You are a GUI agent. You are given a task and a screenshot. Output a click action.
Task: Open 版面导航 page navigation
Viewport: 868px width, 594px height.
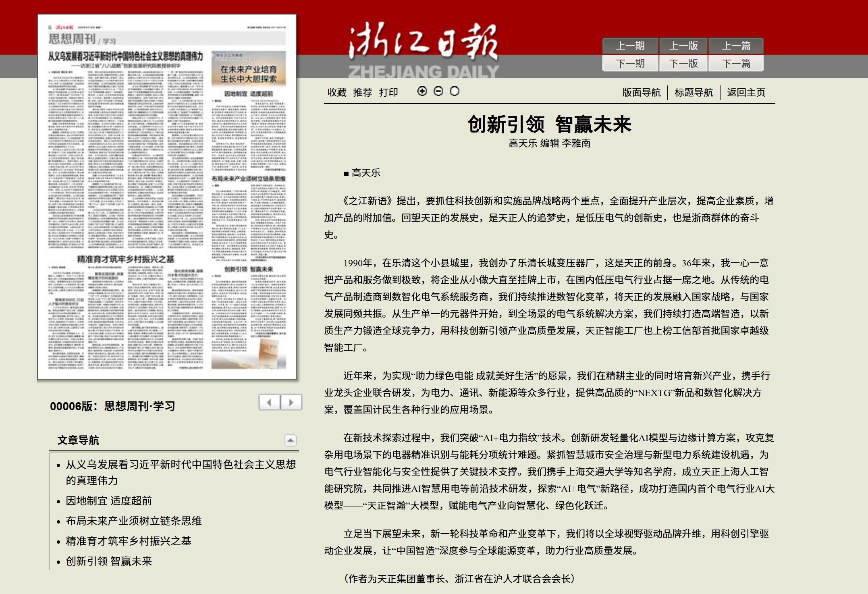[642, 92]
